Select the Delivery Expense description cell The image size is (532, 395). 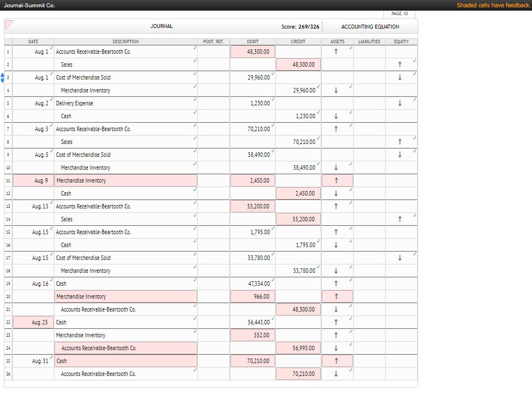[126, 103]
